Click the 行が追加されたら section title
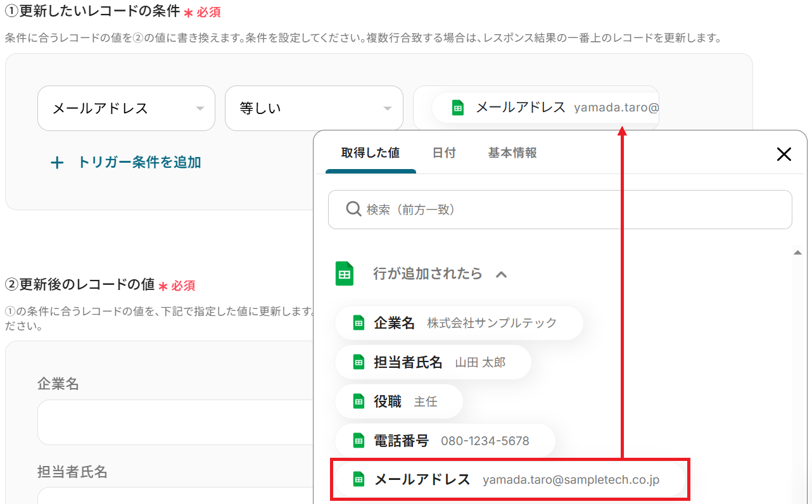The width and height of the screenshot is (812, 504). pos(428,274)
